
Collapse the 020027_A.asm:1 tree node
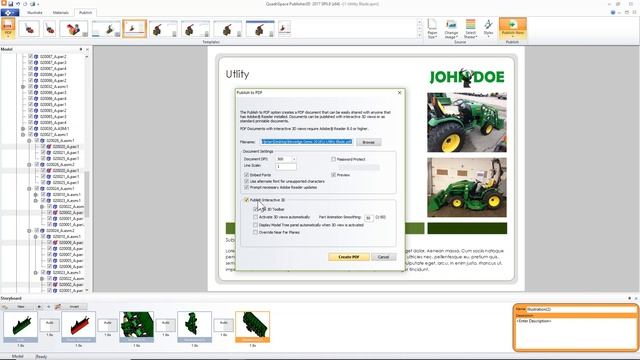coord(23,134)
